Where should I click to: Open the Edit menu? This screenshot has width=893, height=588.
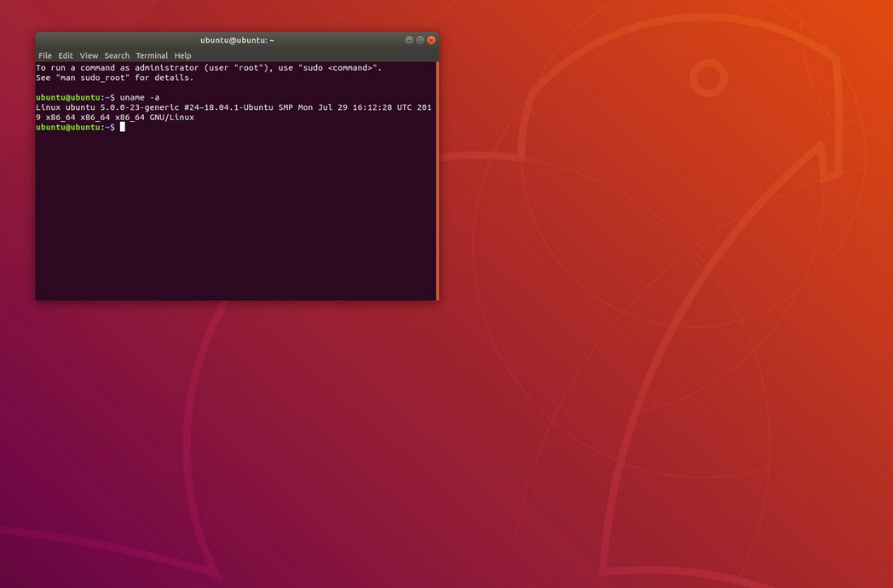(66, 55)
